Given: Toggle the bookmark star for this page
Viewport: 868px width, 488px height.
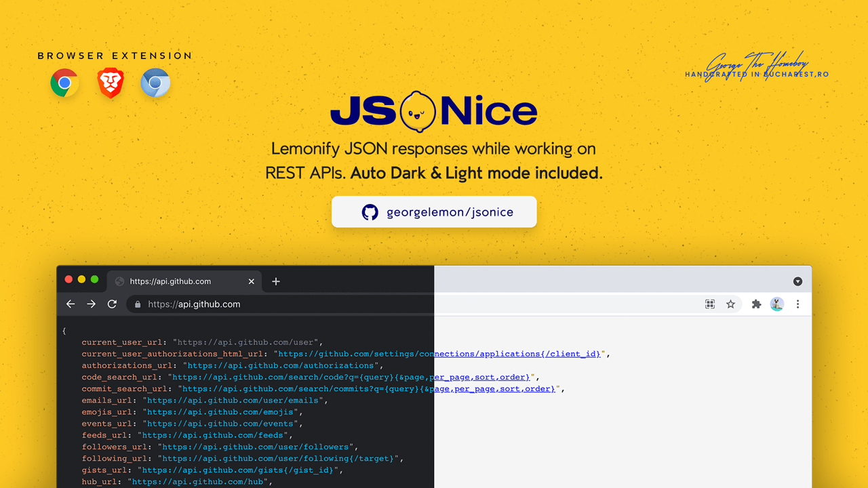Looking at the screenshot, I should click(x=731, y=304).
